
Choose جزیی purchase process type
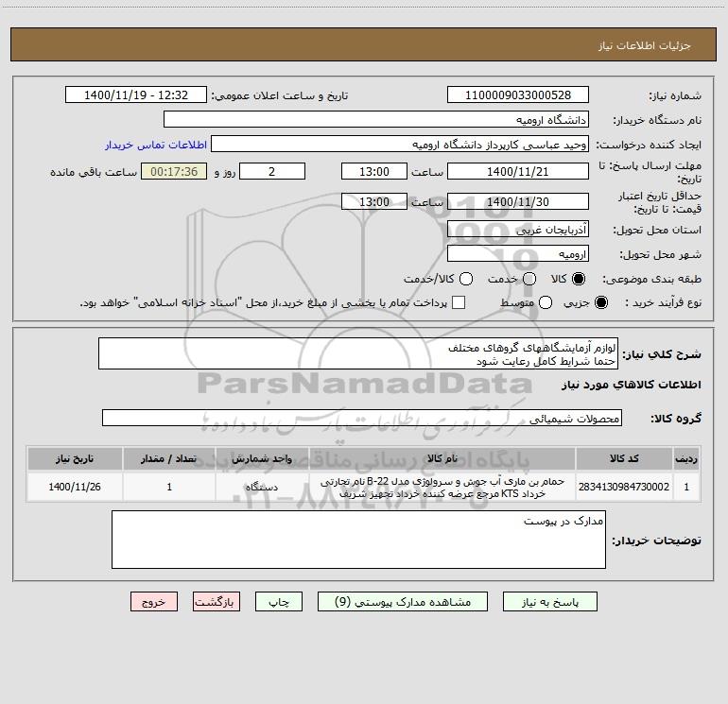(x=600, y=302)
